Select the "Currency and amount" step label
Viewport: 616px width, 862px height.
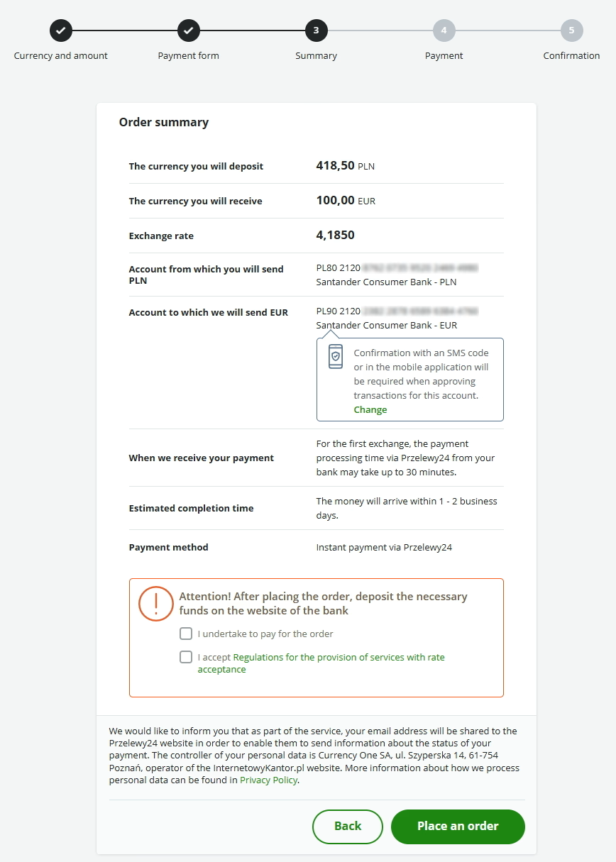(x=61, y=56)
